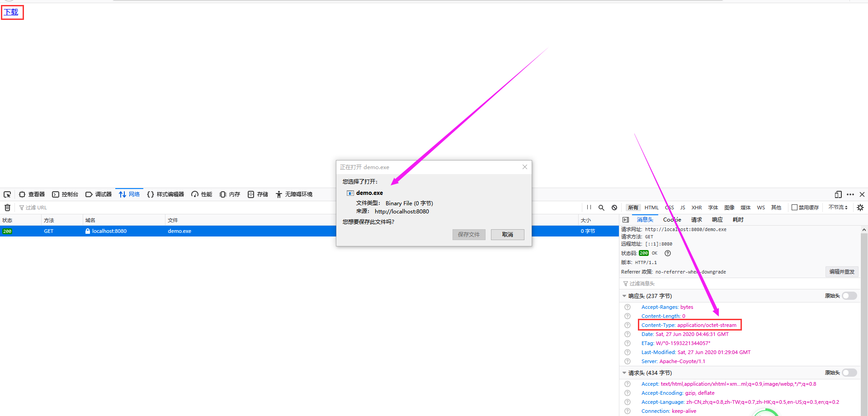Open the 查看器 Inspector panel
This screenshot has height=416, width=868.
coord(32,194)
